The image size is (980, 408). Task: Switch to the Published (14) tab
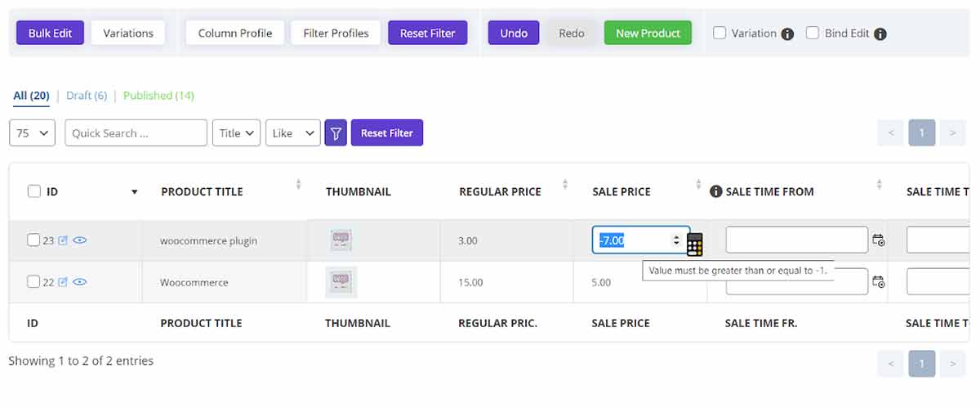[x=158, y=96]
